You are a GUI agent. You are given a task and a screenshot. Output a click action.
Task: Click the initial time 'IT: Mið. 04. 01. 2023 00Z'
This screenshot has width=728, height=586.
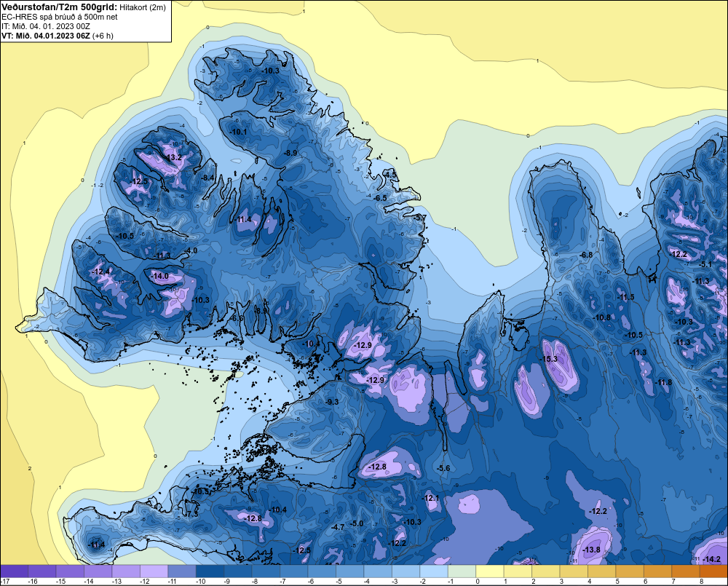[x=45, y=26]
